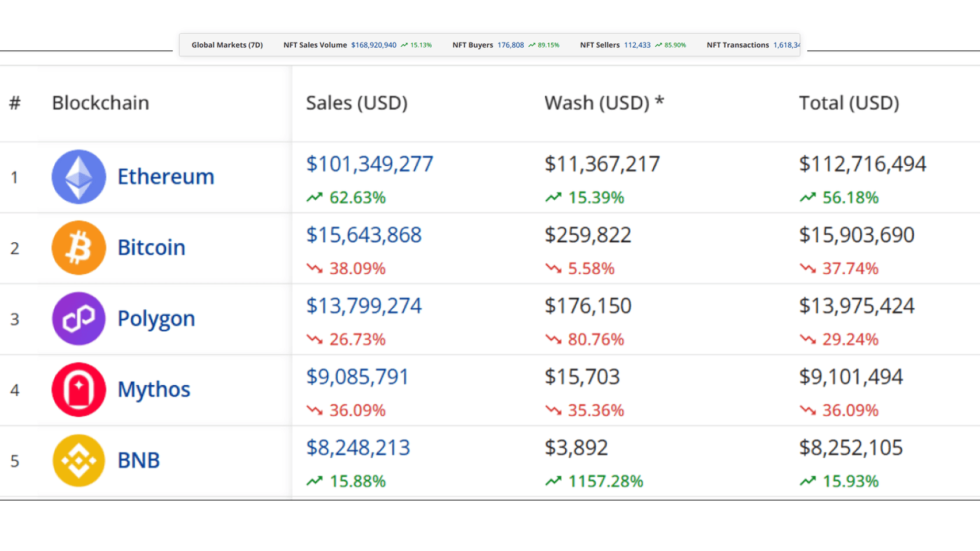
Task: Click NFT Buyers 176,808 value
Action: pos(510,45)
